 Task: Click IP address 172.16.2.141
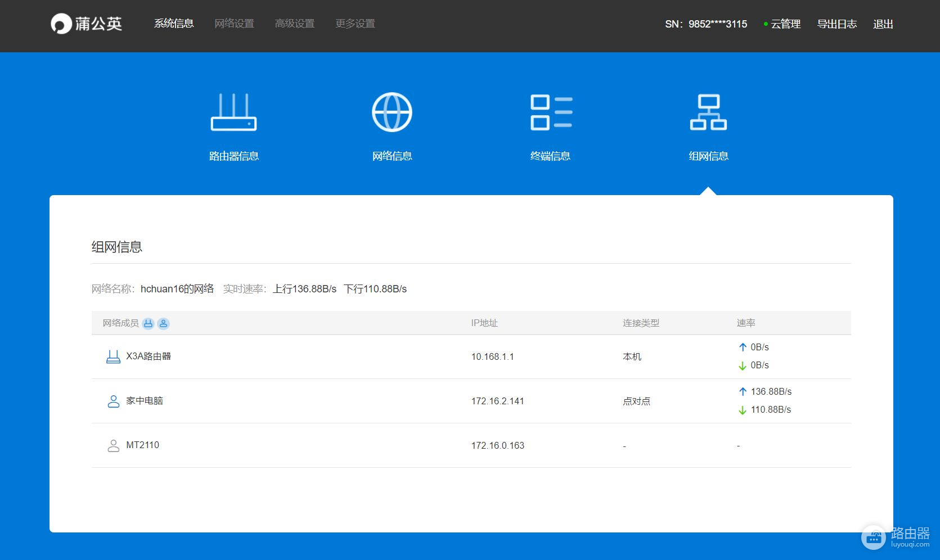point(497,401)
